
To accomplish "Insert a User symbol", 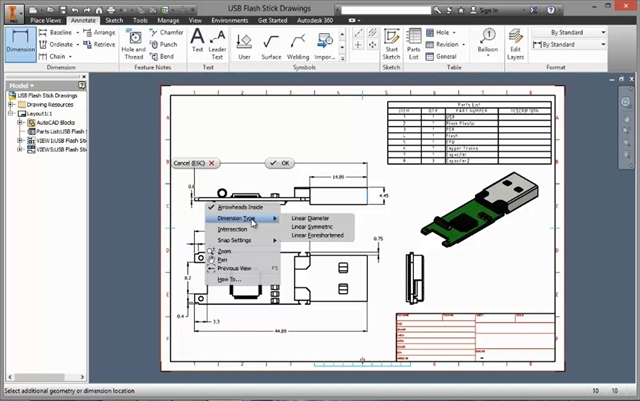I will [x=244, y=46].
